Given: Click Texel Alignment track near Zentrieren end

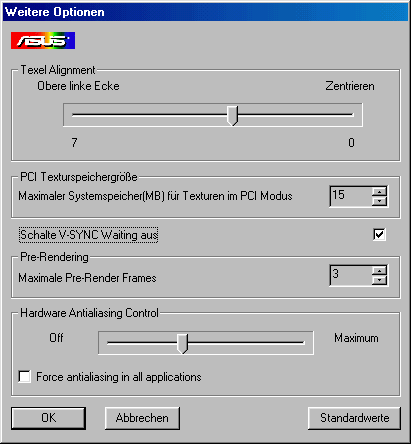Looking at the screenshot, I should 333,115.
